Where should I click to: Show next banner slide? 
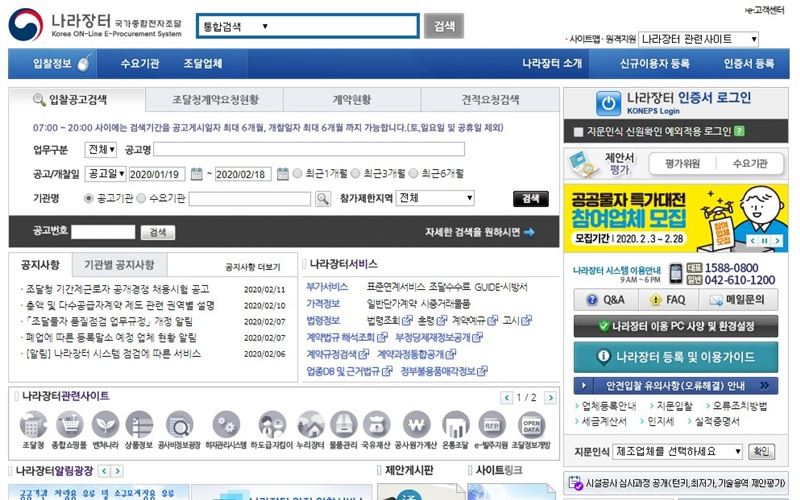(x=777, y=241)
